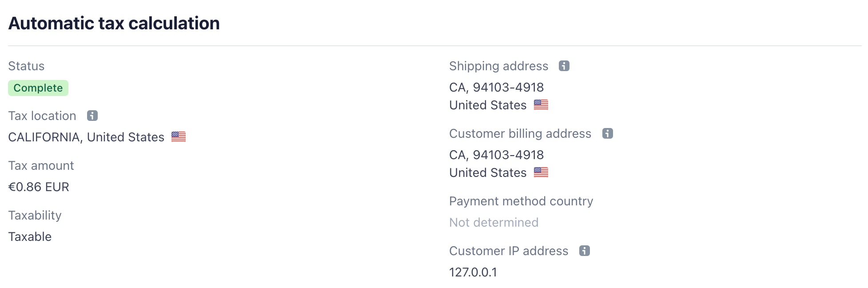Click the Status label

coord(26,66)
